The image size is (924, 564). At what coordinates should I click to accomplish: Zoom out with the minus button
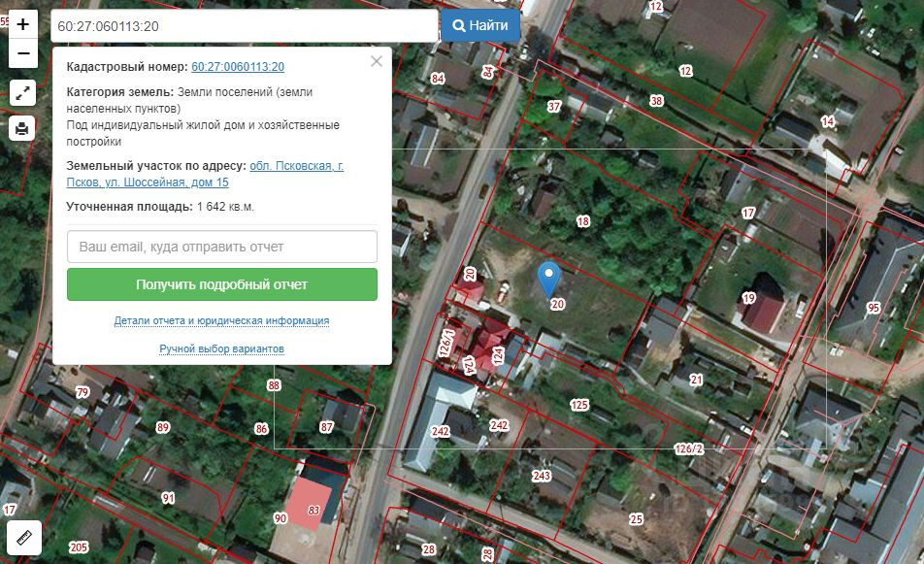[x=23, y=53]
